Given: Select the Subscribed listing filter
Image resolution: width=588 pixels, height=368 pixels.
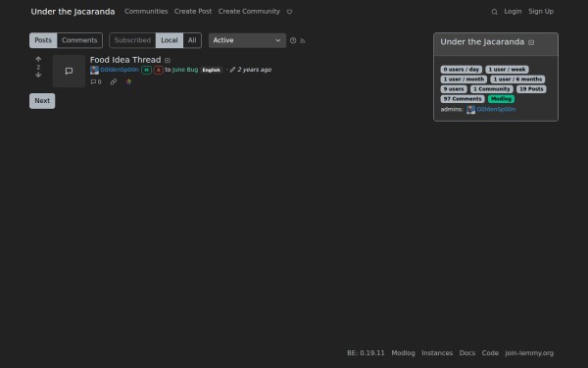Looking at the screenshot, I should tap(132, 40).
